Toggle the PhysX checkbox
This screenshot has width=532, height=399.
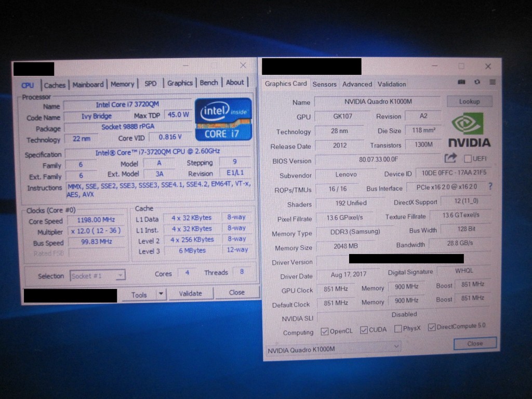[398, 329]
